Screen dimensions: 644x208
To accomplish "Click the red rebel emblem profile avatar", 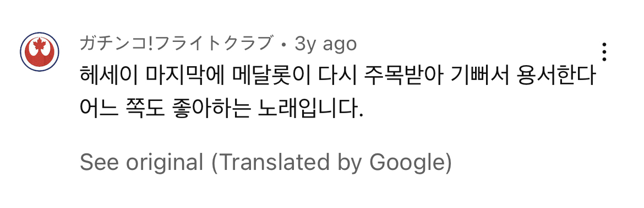I will click(40, 52).
